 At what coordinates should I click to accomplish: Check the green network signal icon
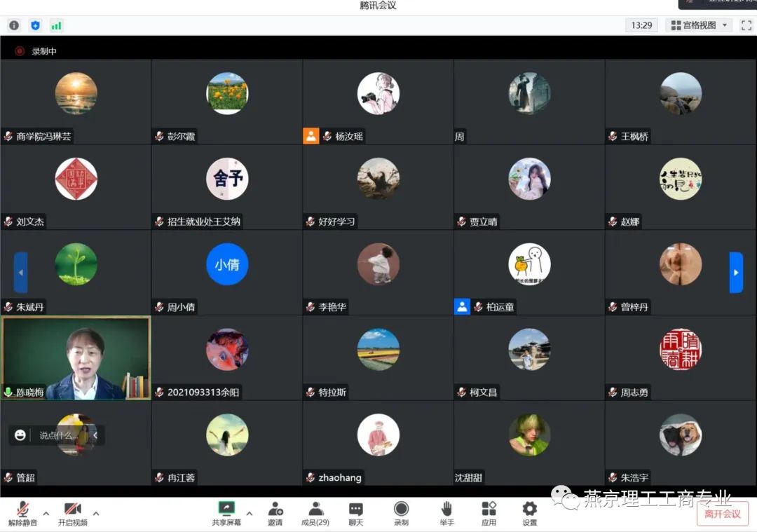[56, 25]
